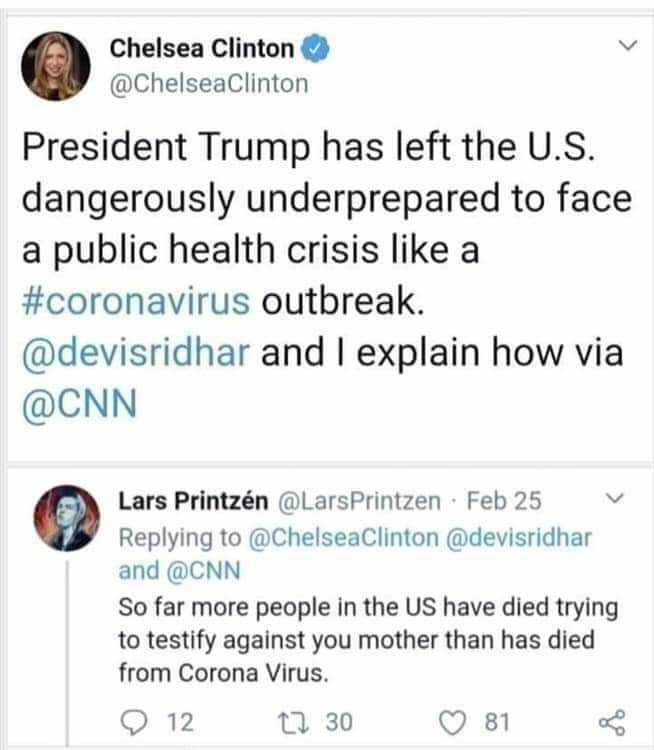This screenshot has height=750, width=654.
Task: Open the #coronavirus hashtag link
Action: (x=136, y=302)
